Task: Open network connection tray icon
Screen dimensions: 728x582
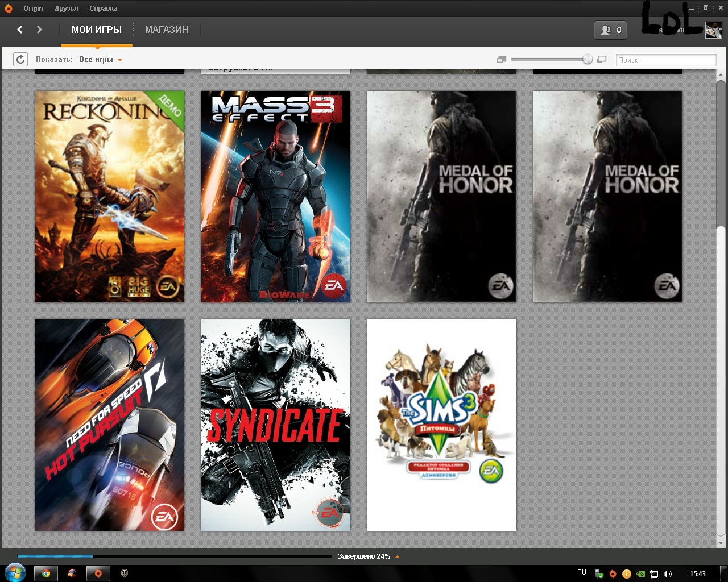Action: tap(654, 574)
